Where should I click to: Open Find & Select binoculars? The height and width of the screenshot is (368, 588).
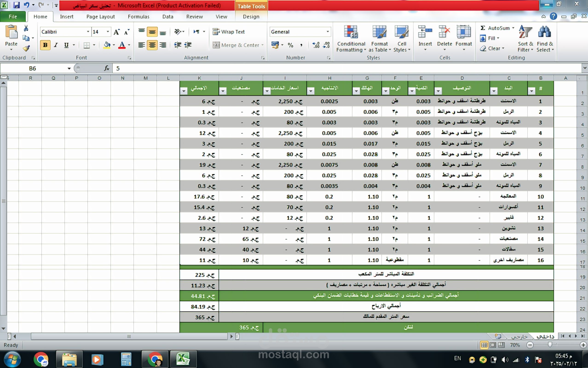pos(545,39)
